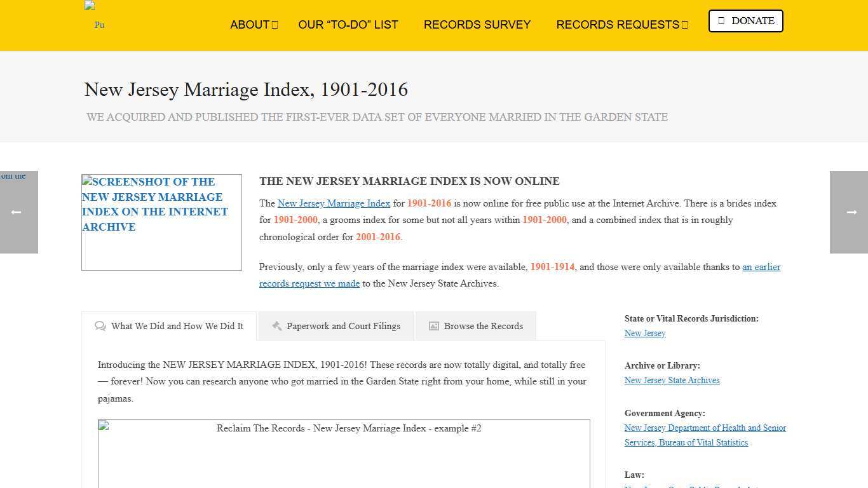Switch to the Browse the Records tab
This screenshot has width=868, height=488.
tap(483, 325)
